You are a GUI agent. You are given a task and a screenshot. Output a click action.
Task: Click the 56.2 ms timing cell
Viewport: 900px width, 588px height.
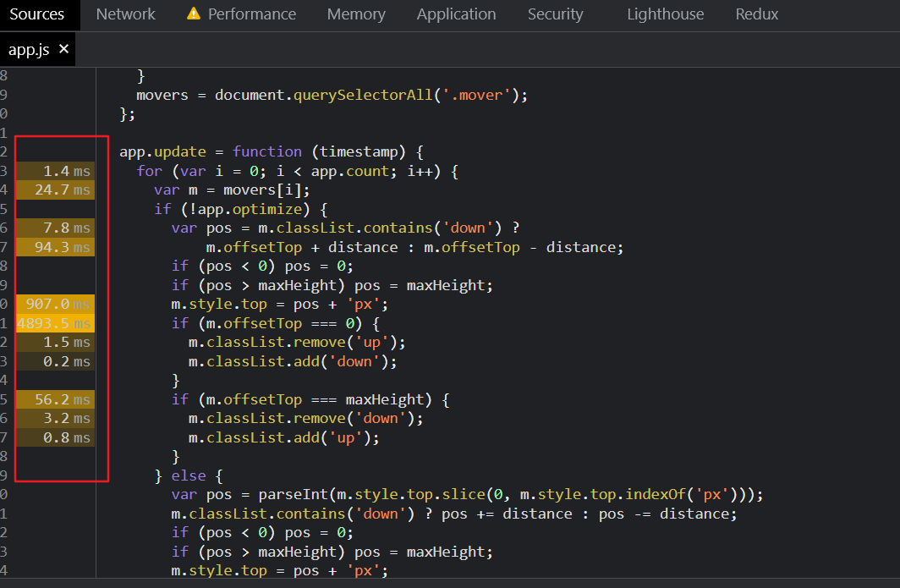point(55,399)
